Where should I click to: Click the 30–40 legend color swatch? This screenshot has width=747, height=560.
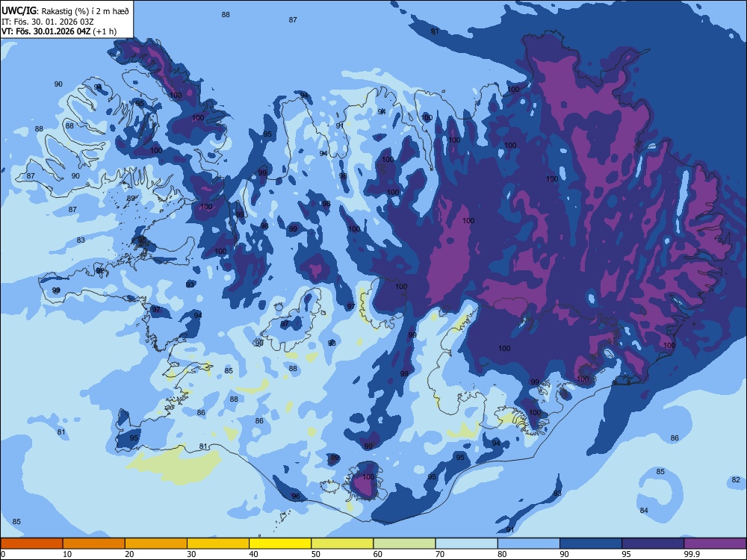coord(218,544)
